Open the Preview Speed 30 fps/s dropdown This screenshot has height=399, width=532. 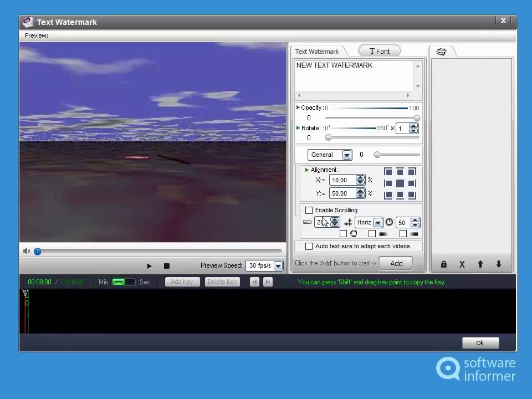[x=278, y=265]
